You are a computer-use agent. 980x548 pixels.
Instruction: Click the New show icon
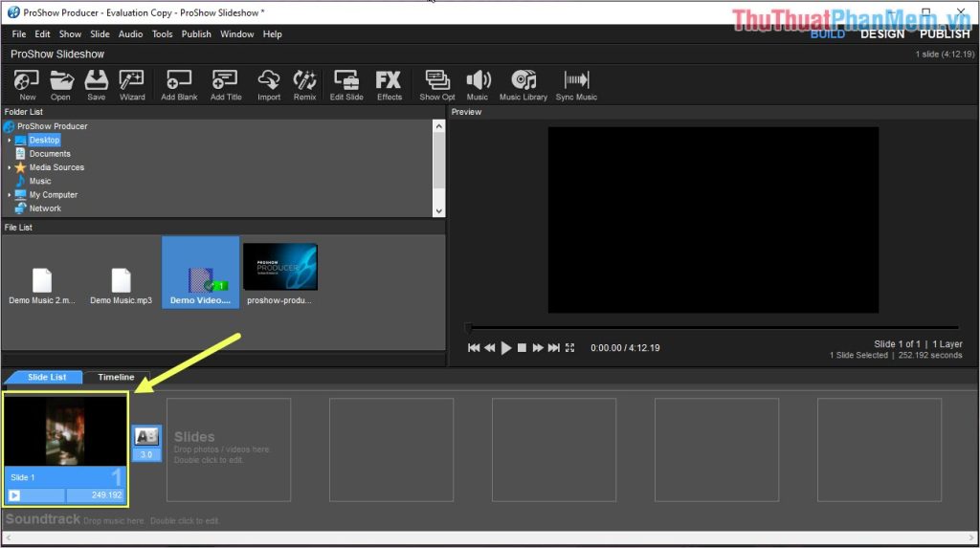click(27, 84)
